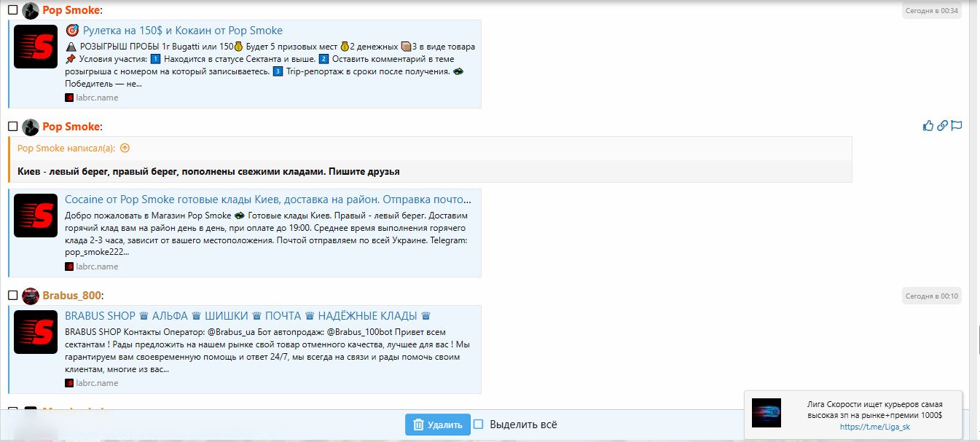
Task: Open Brabus_800 avatar
Action: coord(31,296)
